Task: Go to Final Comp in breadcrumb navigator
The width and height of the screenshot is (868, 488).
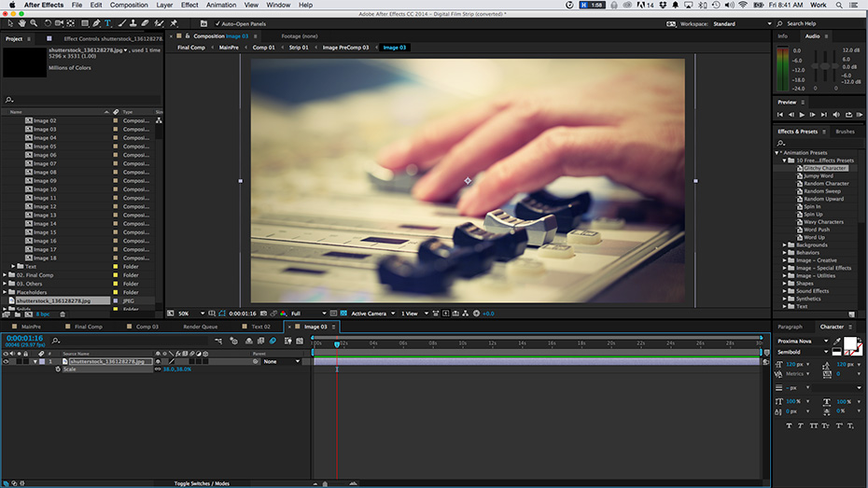Action: (191, 48)
